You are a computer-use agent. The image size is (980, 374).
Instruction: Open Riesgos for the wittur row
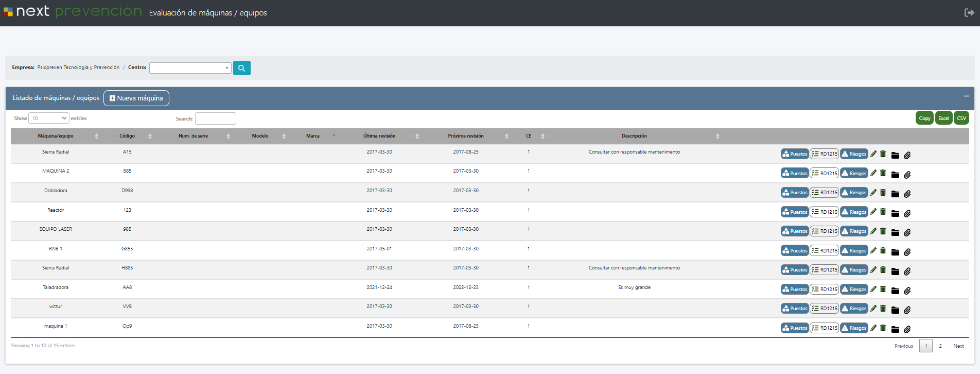click(x=854, y=308)
